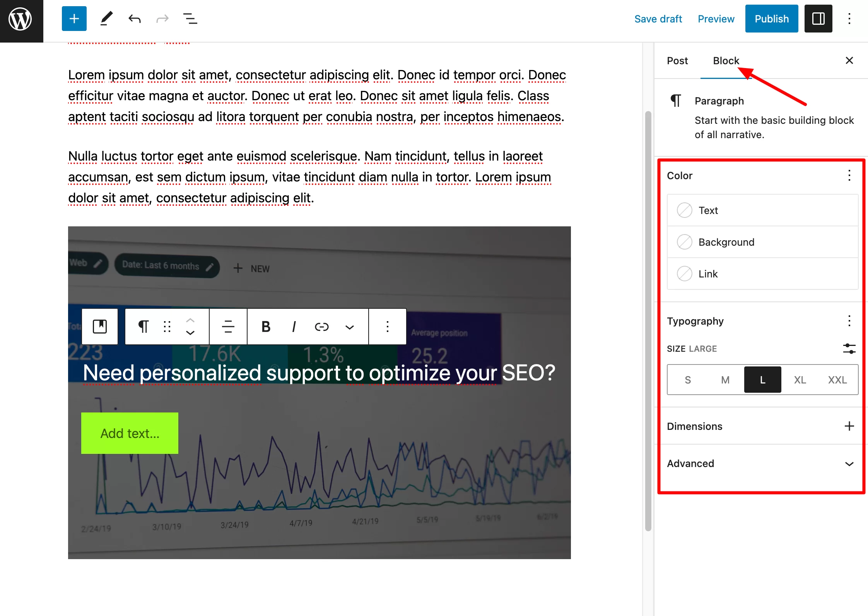Switch to the Post tab
Image resolution: width=868 pixels, height=616 pixels.
[677, 61]
